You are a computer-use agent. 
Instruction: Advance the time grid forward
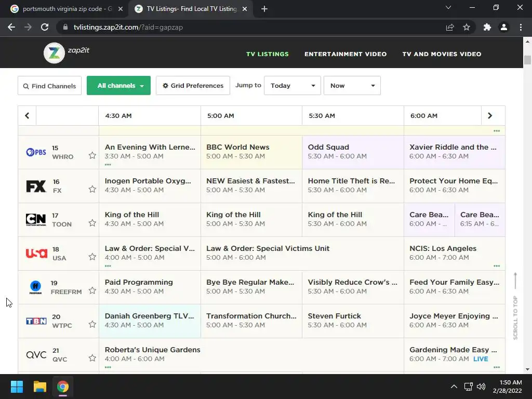click(489, 116)
